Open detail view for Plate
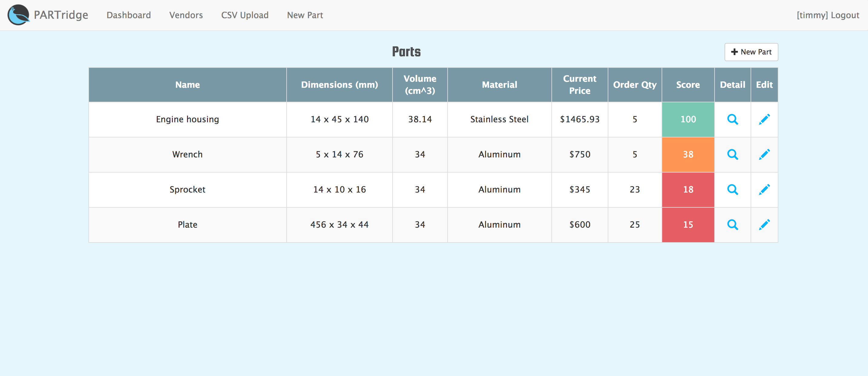Viewport: 868px width, 376px height. (733, 224)
